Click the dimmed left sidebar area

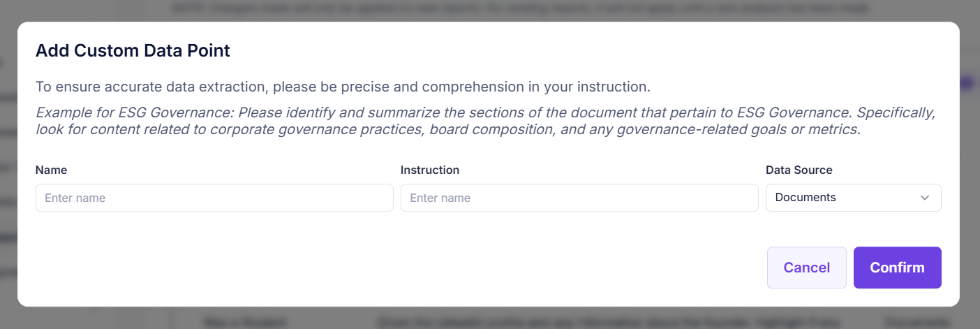7,175
